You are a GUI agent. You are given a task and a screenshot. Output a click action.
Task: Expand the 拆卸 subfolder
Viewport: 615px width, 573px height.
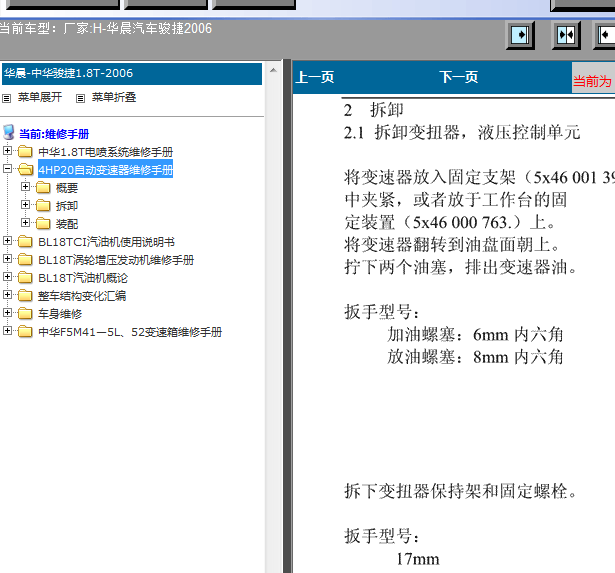(x=25, y=205)
